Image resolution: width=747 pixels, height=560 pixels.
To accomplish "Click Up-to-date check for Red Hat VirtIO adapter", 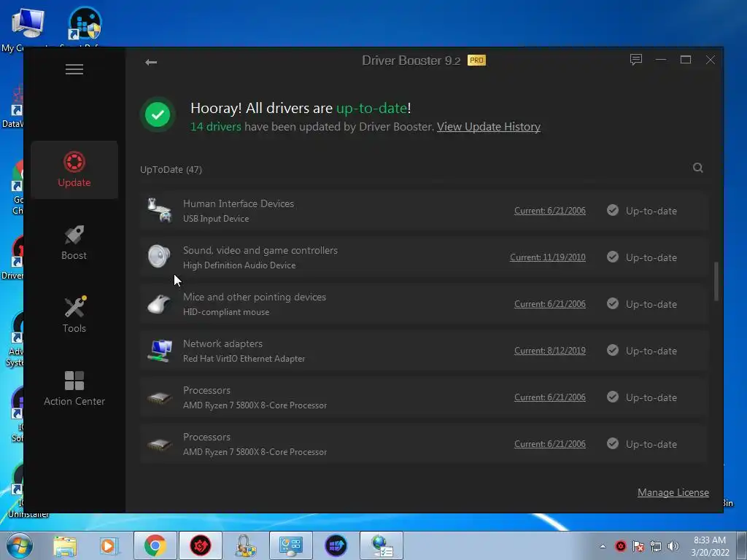I will [x=613, y=350].
